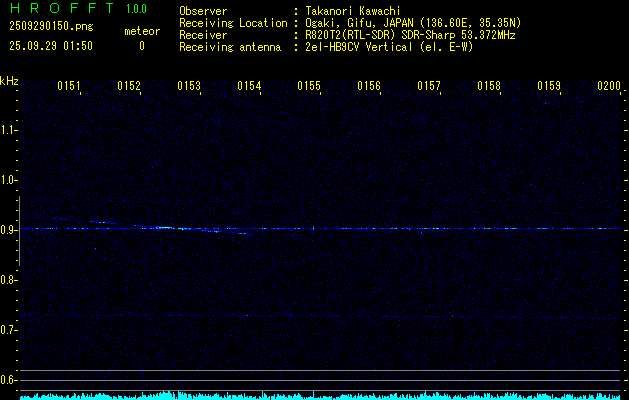Click the meteor label text
Viewport: 629px width, 400px height.
click(x=141, y=31)
